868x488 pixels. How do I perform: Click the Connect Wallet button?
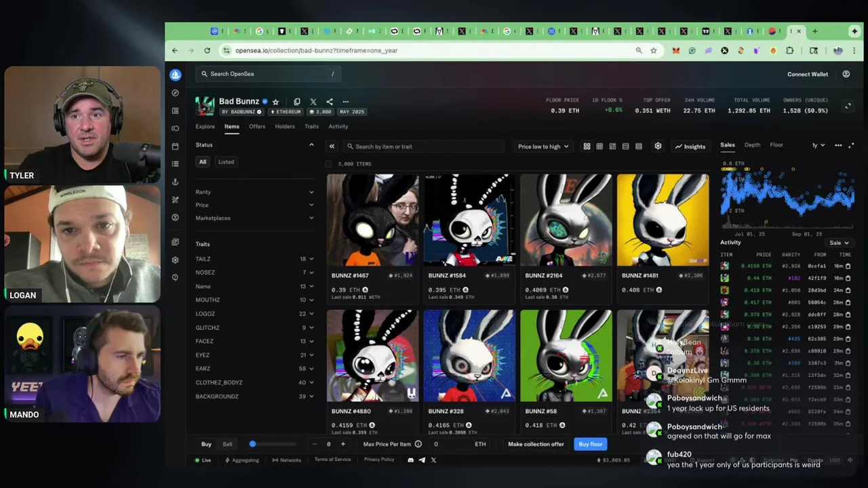click(808, 75)
